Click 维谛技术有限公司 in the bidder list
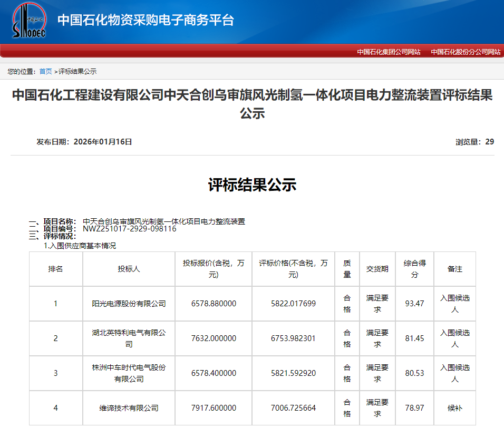This screenshot has width=504, height=427. point(128,407)
